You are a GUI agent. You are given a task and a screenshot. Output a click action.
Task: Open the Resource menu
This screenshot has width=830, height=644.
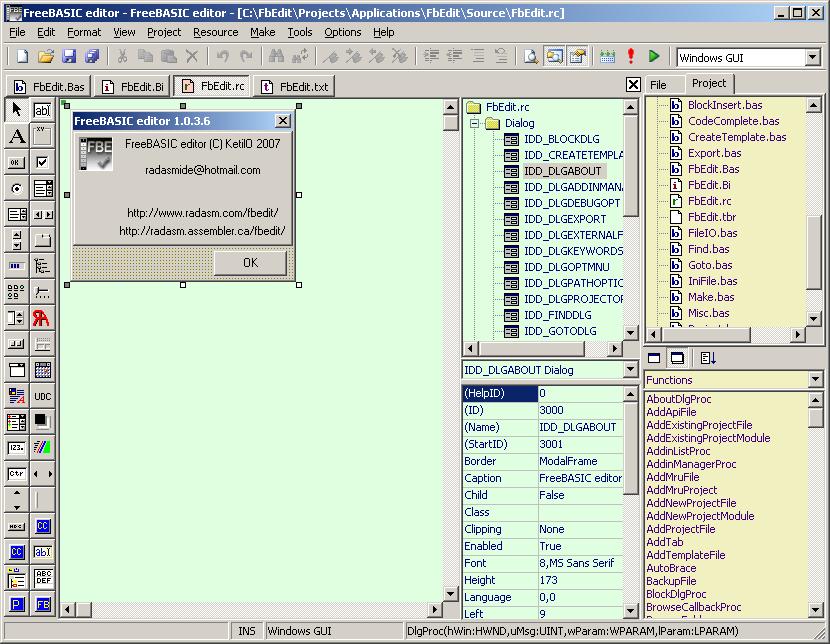[215, 32]
